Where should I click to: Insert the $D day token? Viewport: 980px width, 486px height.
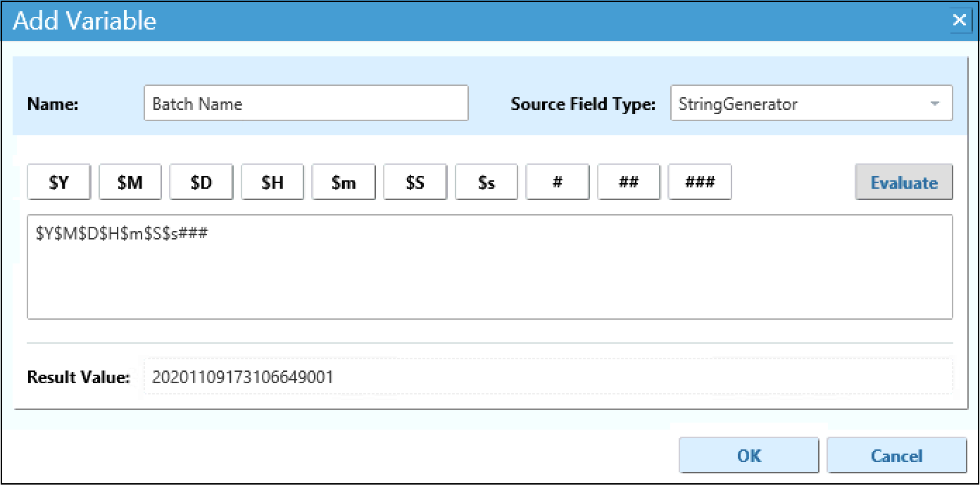click(x=201, y=182)
